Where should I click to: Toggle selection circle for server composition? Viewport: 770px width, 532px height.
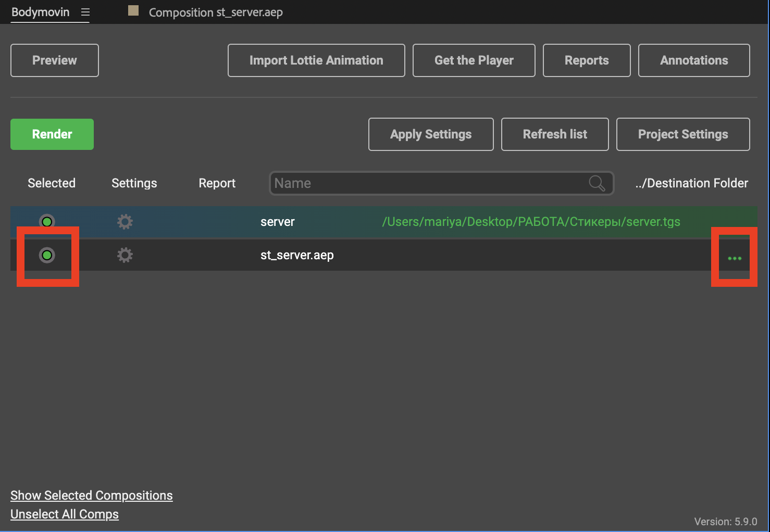click(x=47, y=222)
